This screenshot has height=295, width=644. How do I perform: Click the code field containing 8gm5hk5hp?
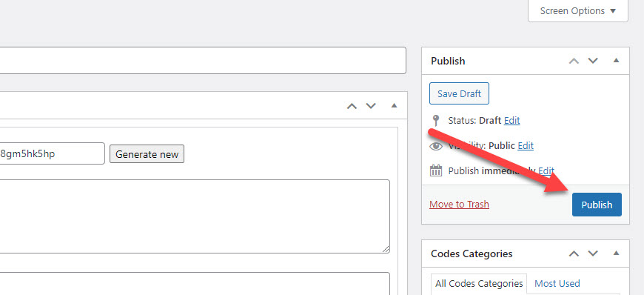(52, 153)
